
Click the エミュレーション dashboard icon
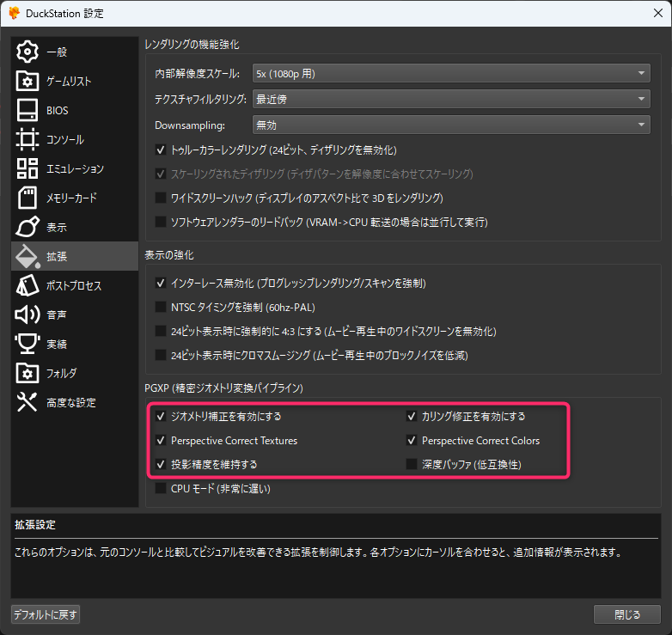click(x=27, y=168)
